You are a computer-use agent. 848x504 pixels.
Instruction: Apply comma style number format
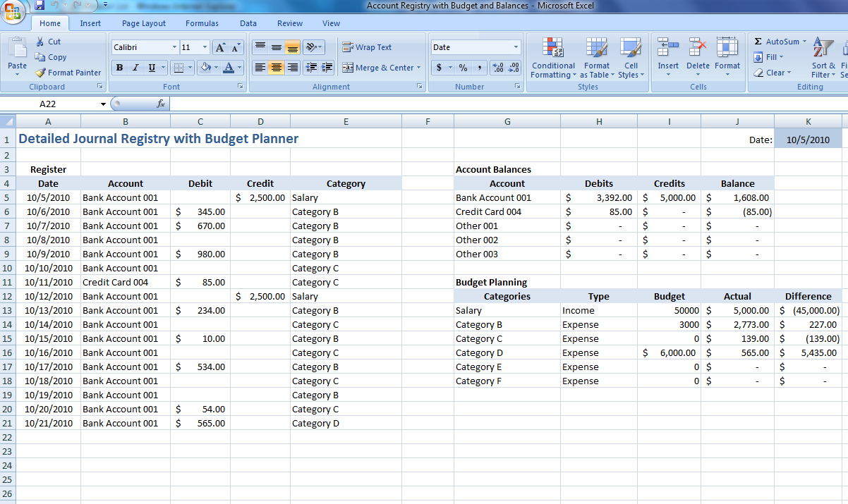(479, 68)
